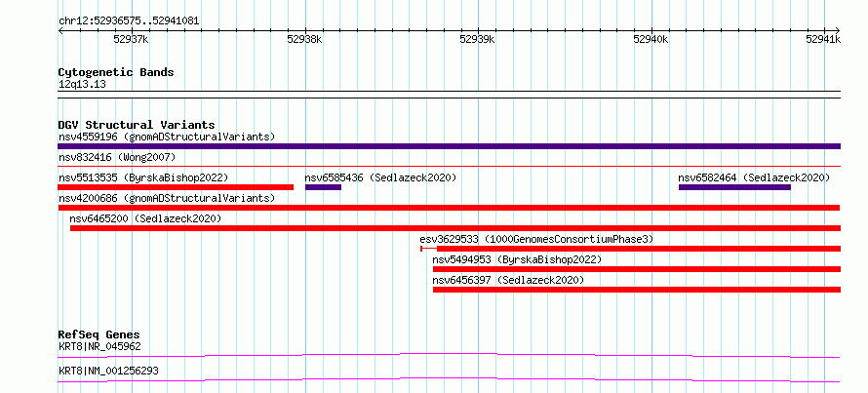This screenshot has height=393, width=868.
Task: Click the nsv6582464 (Sedlazeck2020) label
Action: (x=754, y=177)
